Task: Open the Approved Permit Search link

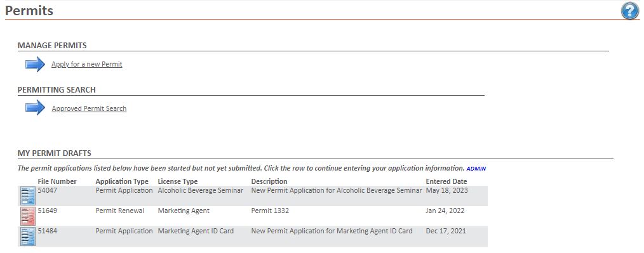Action: point(89,108)
